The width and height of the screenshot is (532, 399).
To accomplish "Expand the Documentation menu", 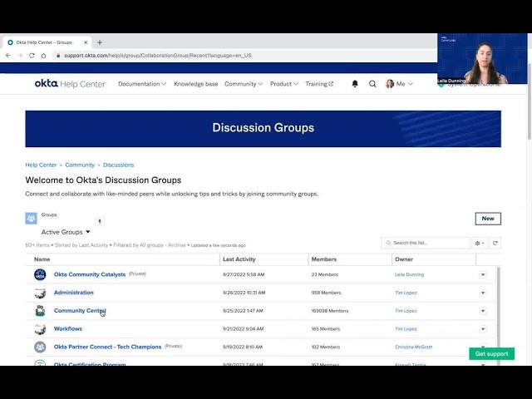I will pyautogui.click(x=142, y=84).
